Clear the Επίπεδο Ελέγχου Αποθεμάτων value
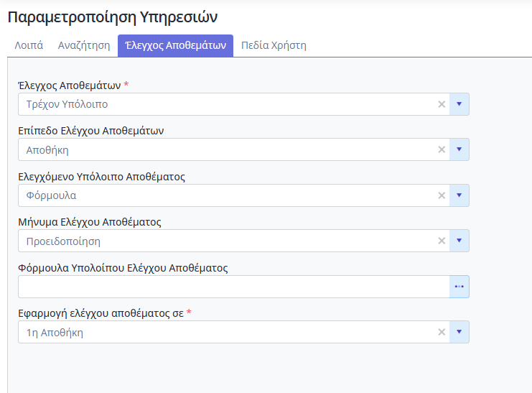 [x=442, y=149]
